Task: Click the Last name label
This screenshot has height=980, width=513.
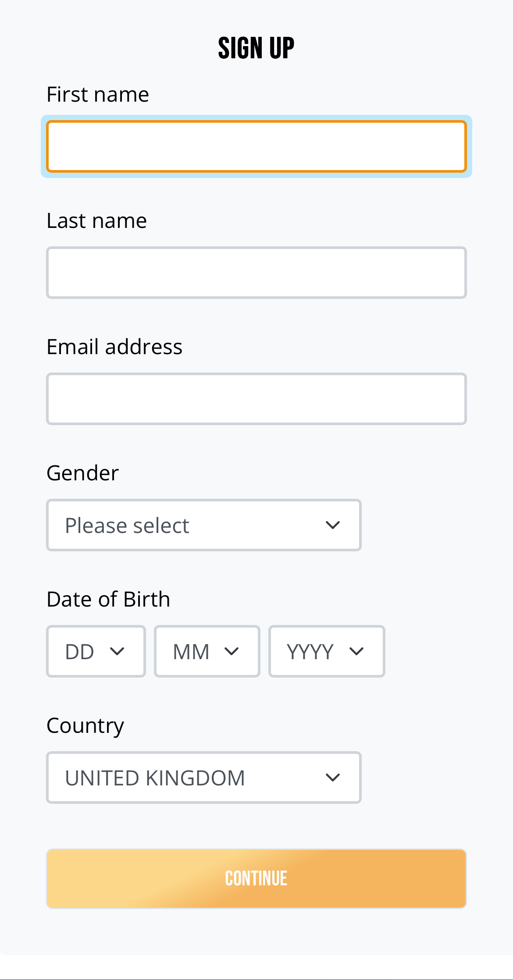Action: (x=96, y=221)
